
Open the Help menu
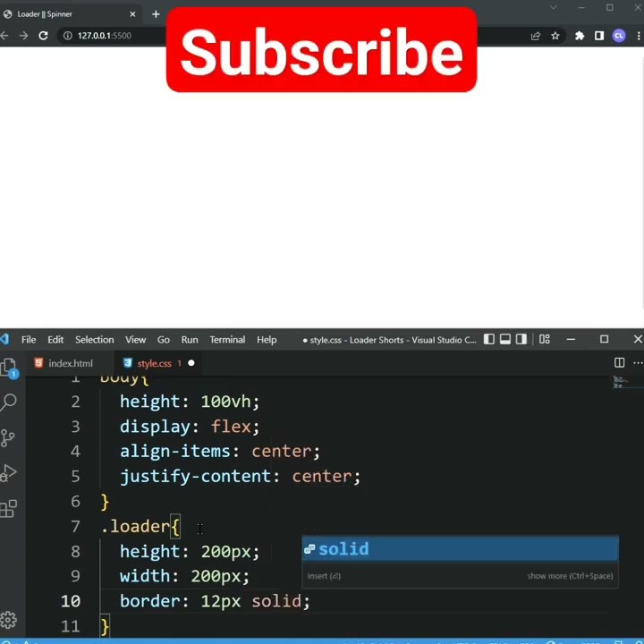point(267,340)
